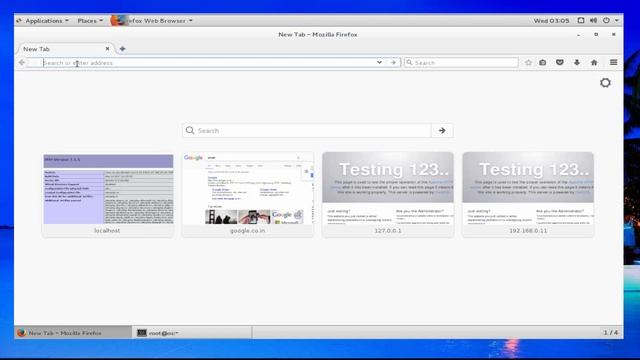Switch to New Tab - Mozilla Firefox taskbar item
The height and width of the screenshot is (360, 640).
(73, 333)
